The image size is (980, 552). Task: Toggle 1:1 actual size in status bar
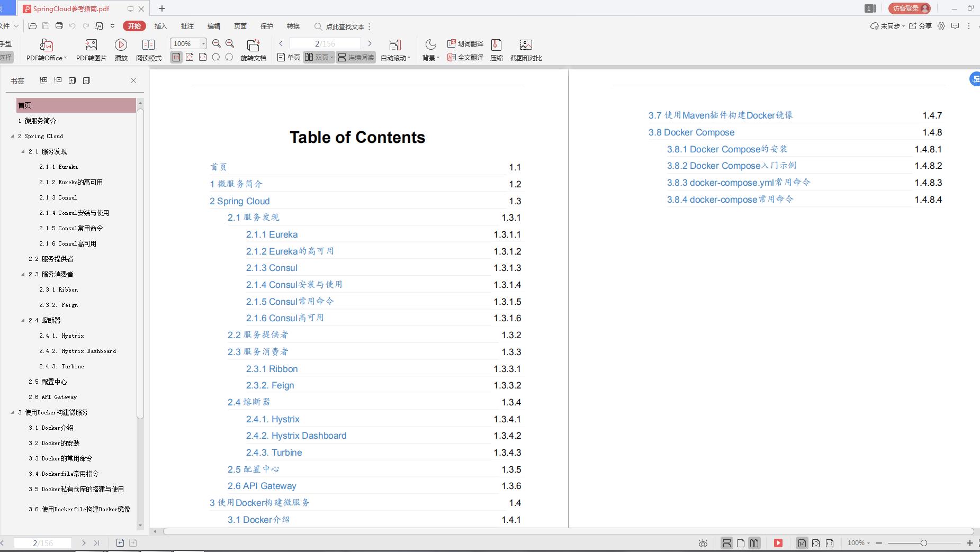click(x=802, y=543)
